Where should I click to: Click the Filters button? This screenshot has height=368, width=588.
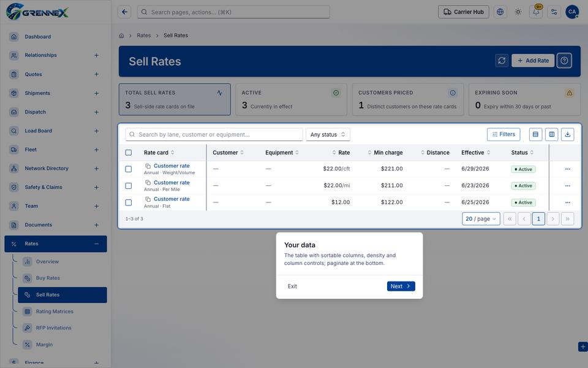point(503,134)
